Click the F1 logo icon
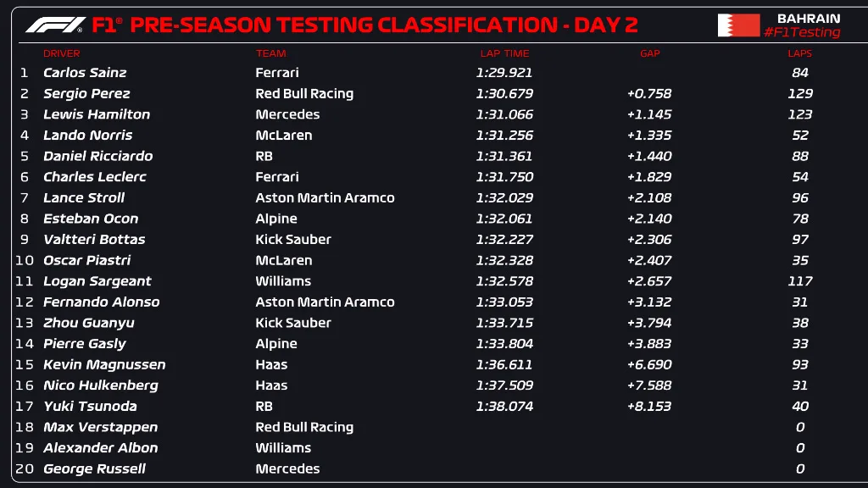Viewport: 868px width, 488px height. coord(54,25)
